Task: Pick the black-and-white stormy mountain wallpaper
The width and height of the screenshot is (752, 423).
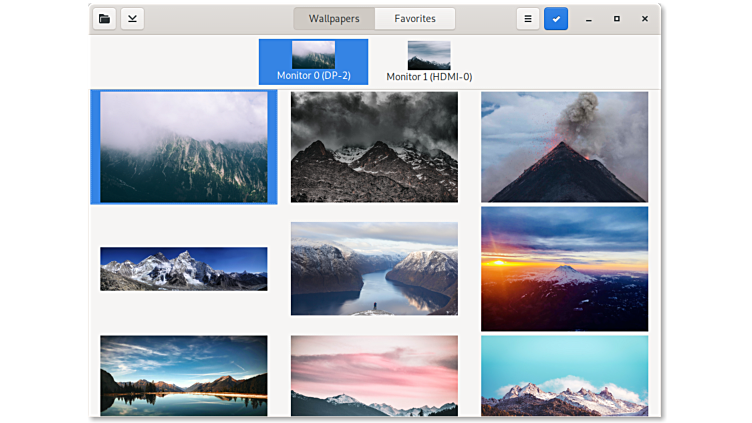Action: coord(374,147)
